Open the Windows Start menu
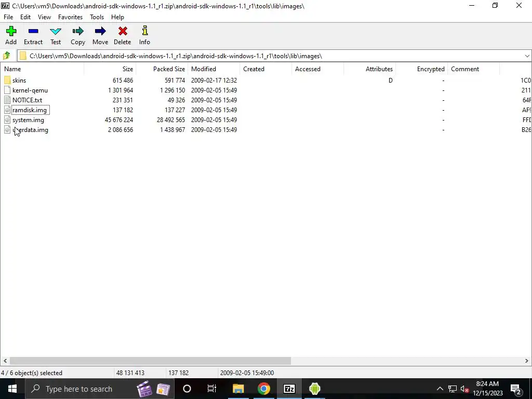Image resolution: width=532 pixels, height=399 pixels. coord(12,389)
